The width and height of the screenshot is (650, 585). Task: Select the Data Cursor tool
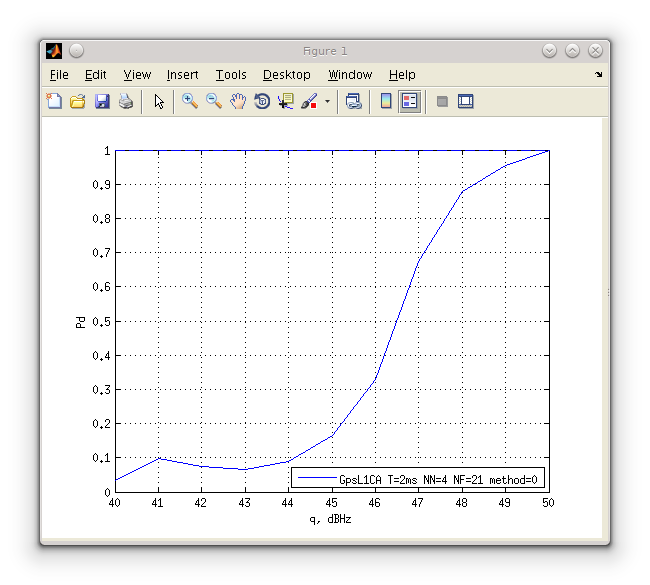click(286, 101)
